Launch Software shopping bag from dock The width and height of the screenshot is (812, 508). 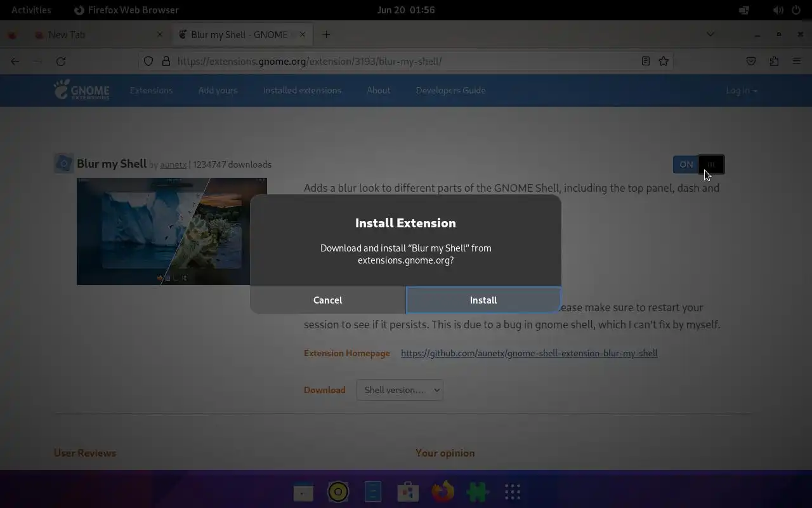pos(408,491)
